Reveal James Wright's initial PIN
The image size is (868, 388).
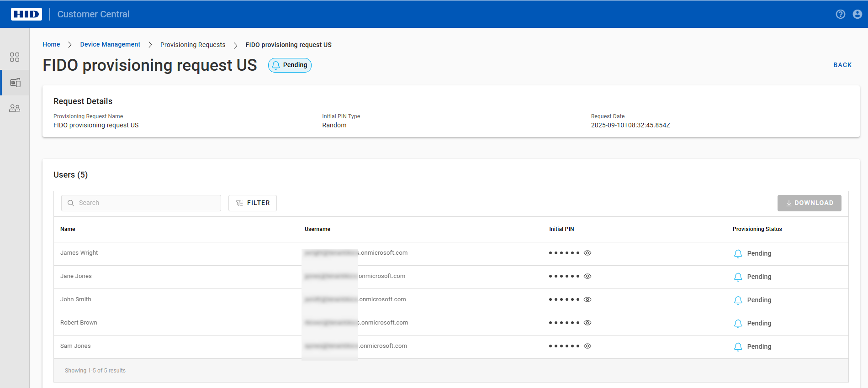587,253
